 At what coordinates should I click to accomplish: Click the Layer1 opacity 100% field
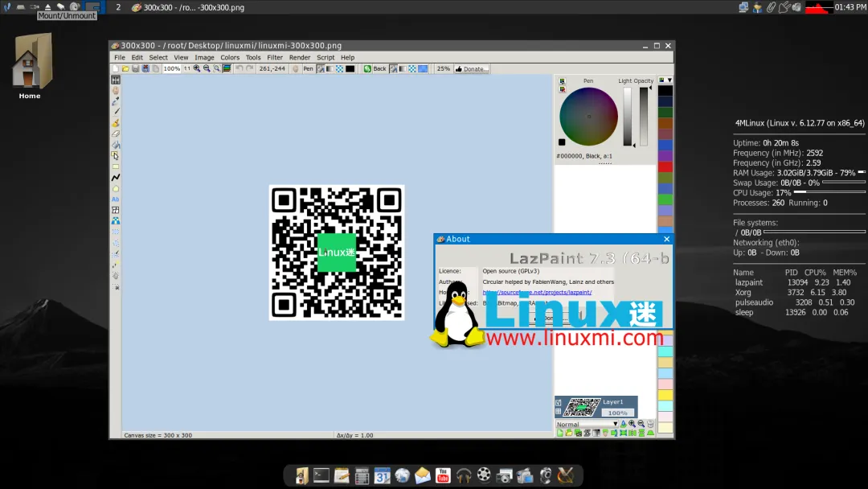(617, 413)
